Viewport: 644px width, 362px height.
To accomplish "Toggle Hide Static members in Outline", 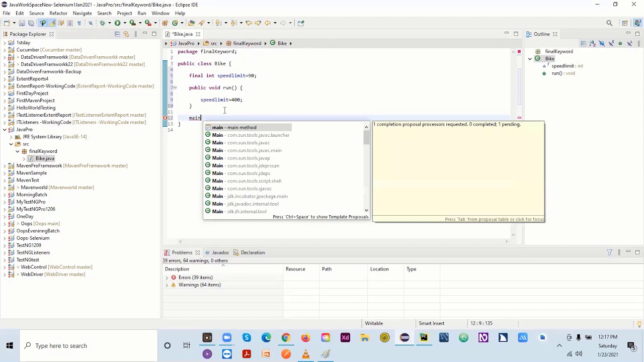I will coord(611,43).
